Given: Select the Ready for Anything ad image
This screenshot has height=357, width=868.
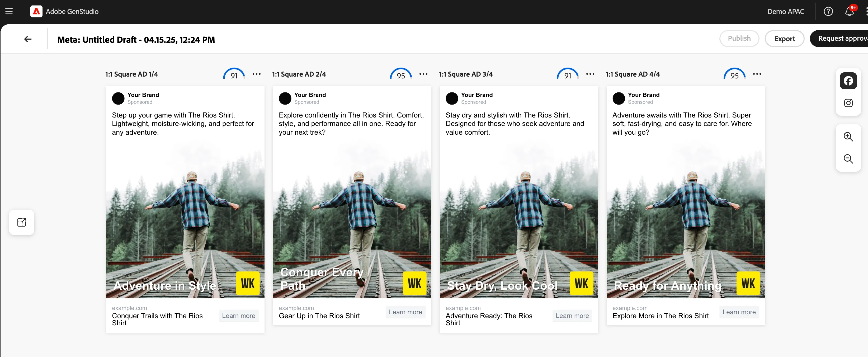Looking at the screenshot, I should 685,219.
